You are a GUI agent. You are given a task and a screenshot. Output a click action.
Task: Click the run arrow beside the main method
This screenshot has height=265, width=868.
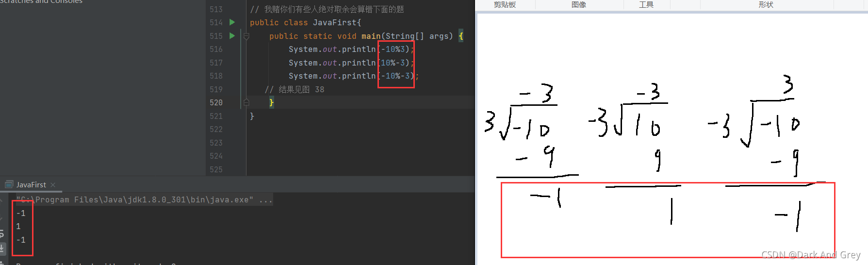pos(232,36)
